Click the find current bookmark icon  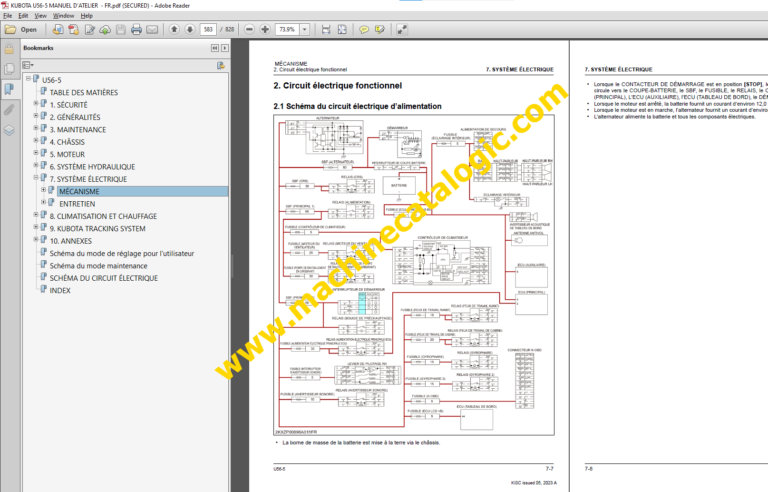point(221,65)
